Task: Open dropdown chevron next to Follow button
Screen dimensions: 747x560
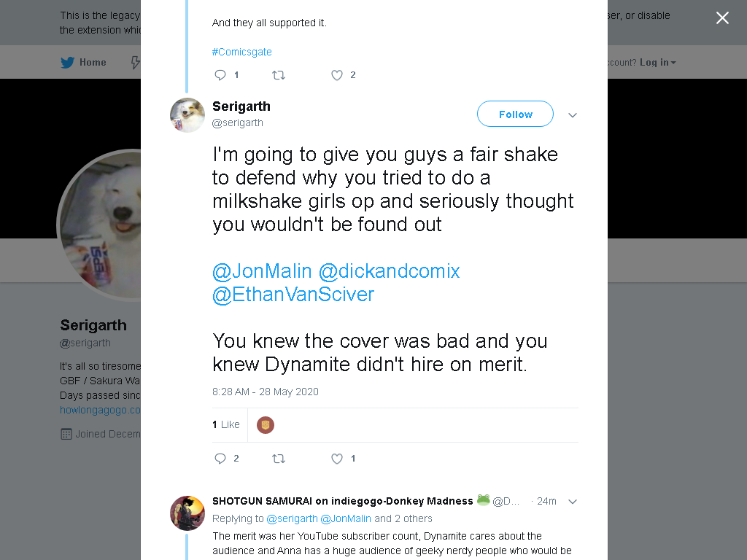Action: click(x=573, y=114)
